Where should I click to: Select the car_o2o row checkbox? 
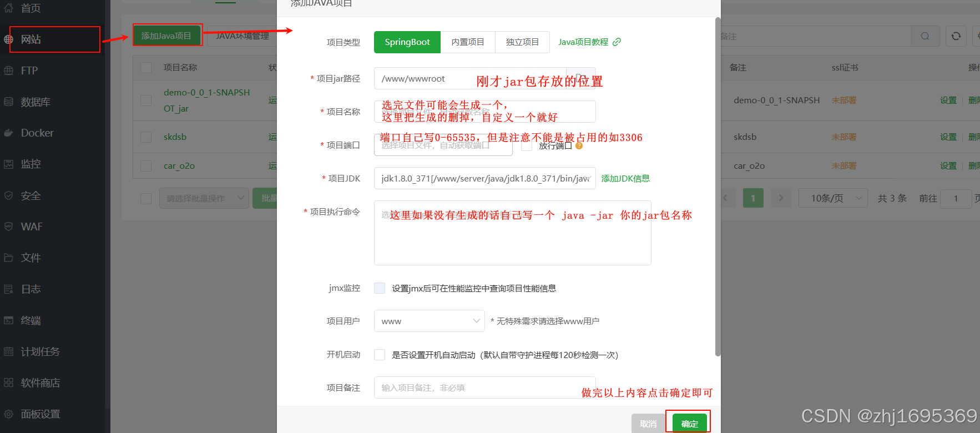tap(146, 166)
